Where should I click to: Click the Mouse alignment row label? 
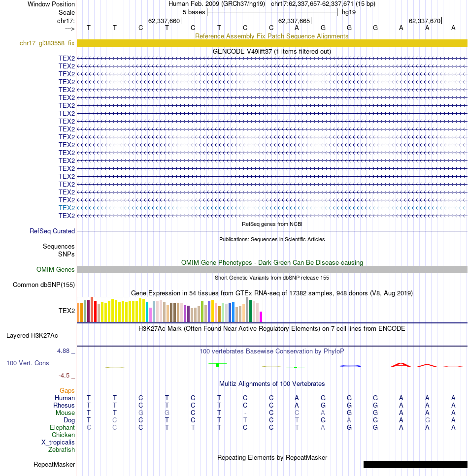point(65,413)
